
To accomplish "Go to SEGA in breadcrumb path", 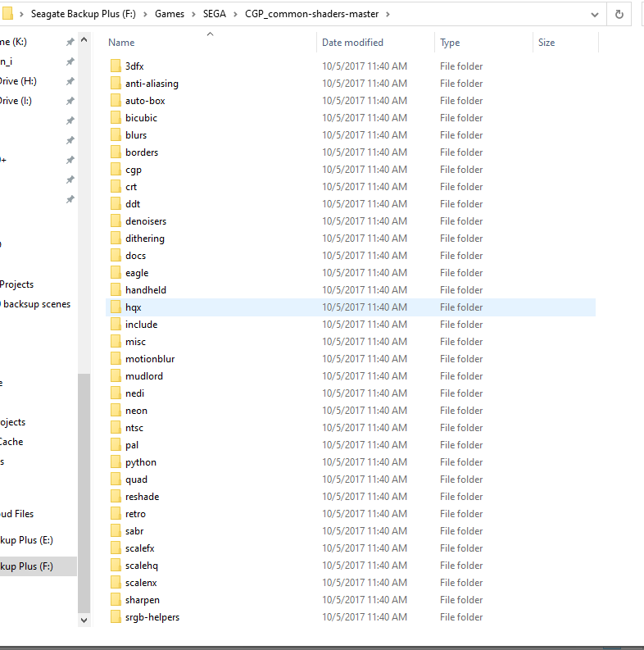I will (x=214, y=14).
